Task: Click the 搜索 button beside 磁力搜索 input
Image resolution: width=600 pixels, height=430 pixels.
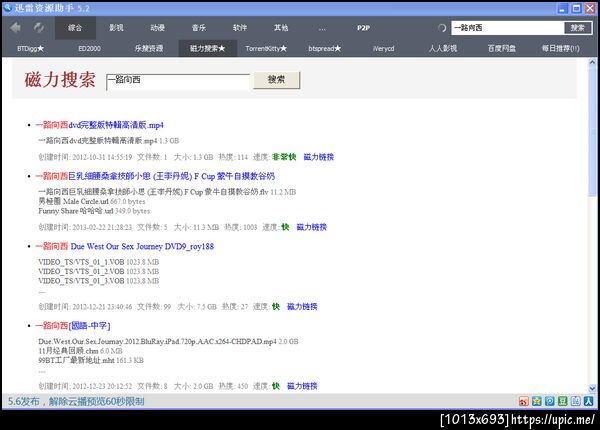Action: [x=276, y=80]
